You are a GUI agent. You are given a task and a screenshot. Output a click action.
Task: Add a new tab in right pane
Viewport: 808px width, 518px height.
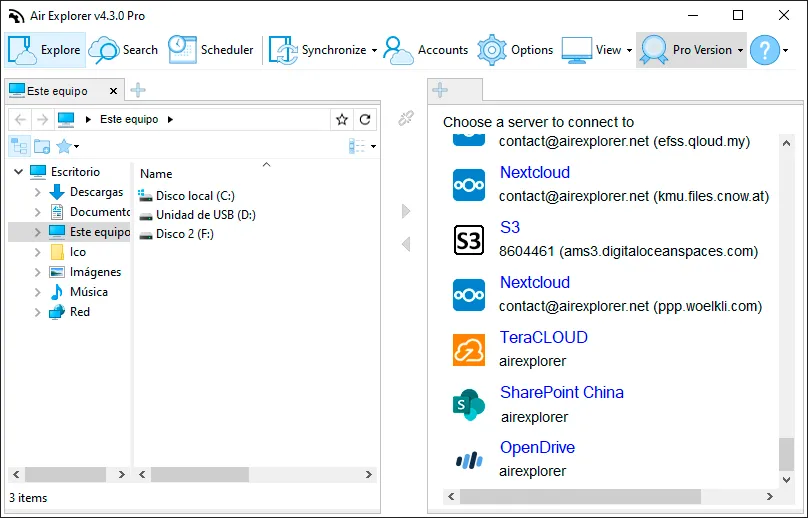440,90
